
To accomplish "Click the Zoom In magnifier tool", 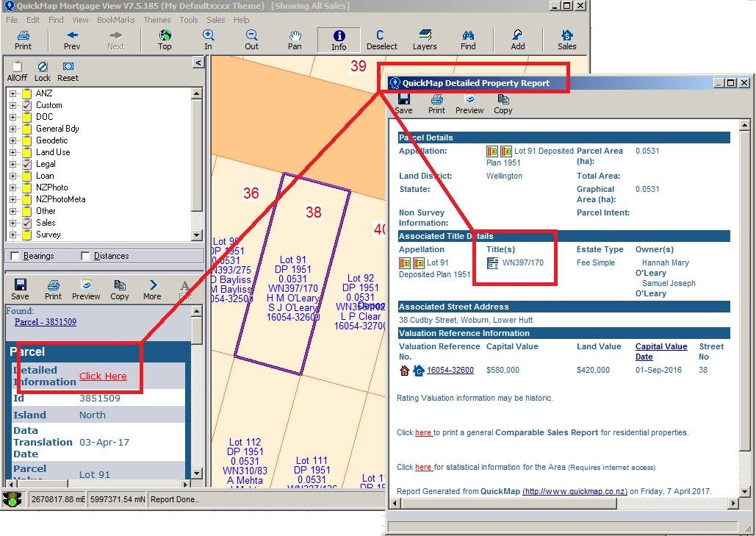I will tap(208, 40).
